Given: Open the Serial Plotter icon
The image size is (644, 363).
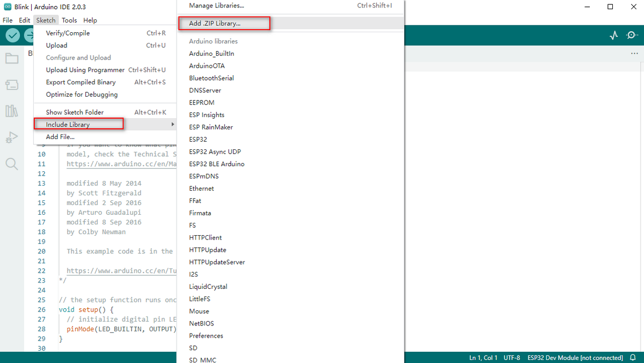Looking at the screenshot, I should (x=614, y=35).
